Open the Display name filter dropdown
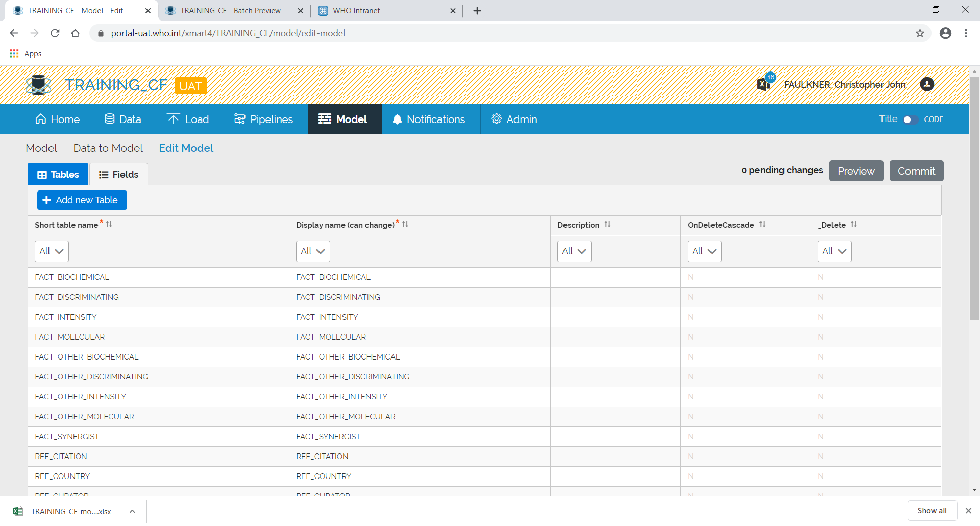980x526 pixels. point(313,251)
